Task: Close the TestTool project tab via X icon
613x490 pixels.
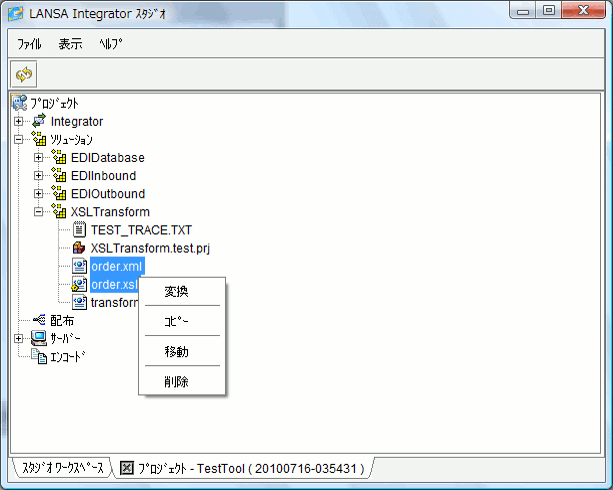Action: pos(127,468)
